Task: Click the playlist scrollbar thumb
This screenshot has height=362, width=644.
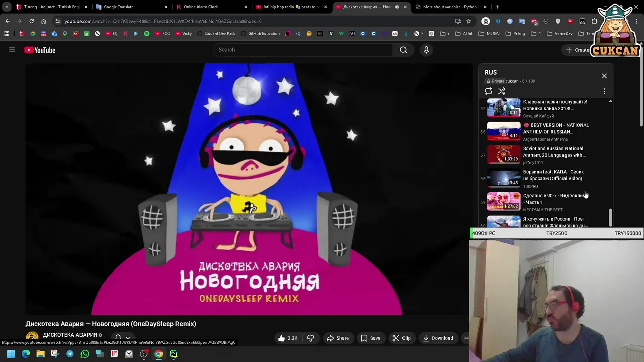Action: click(x=610, y=217)
